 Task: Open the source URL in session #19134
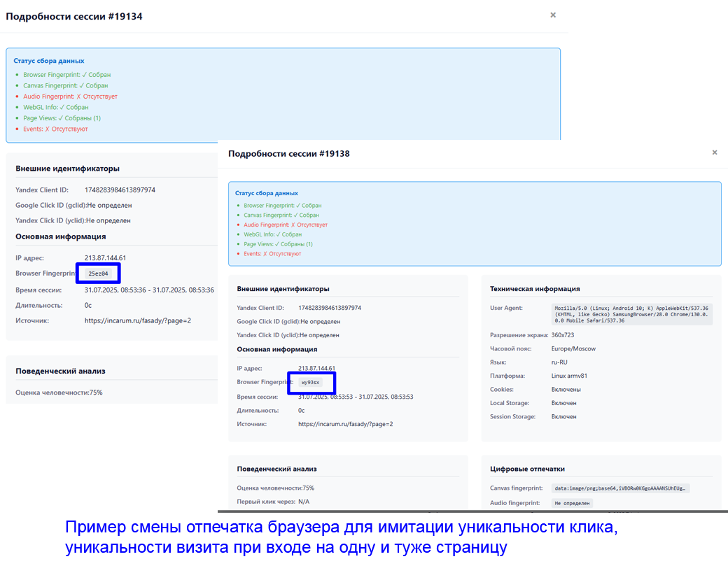[138, 320]
